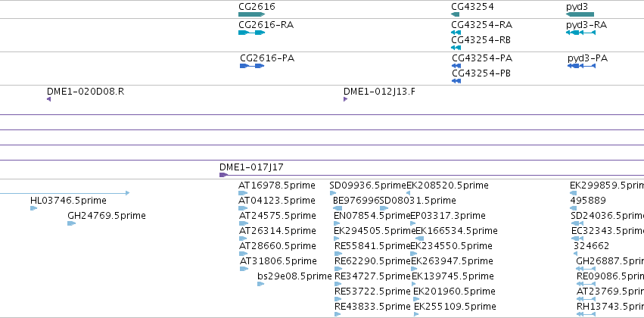Select the CG43254 gene label

(x=472, y=7)
